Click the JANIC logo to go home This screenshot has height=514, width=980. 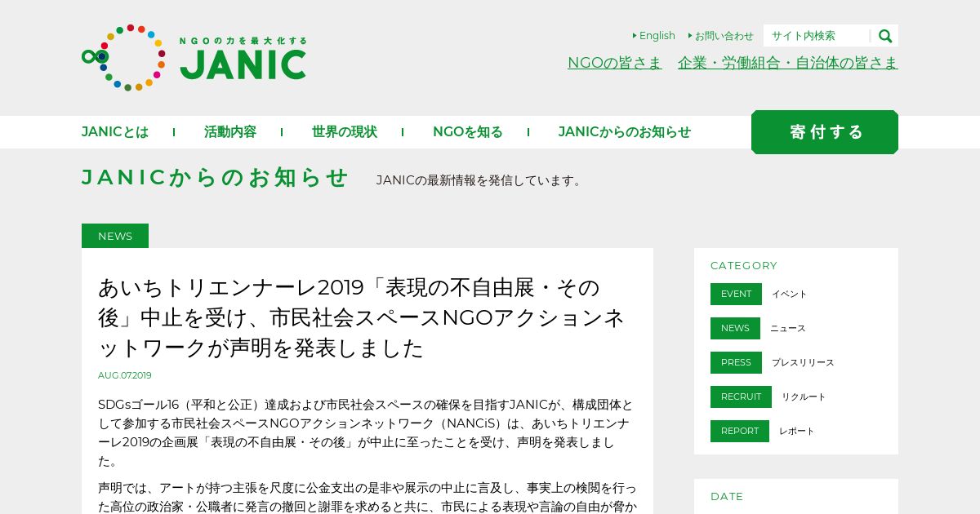[194, 57]
